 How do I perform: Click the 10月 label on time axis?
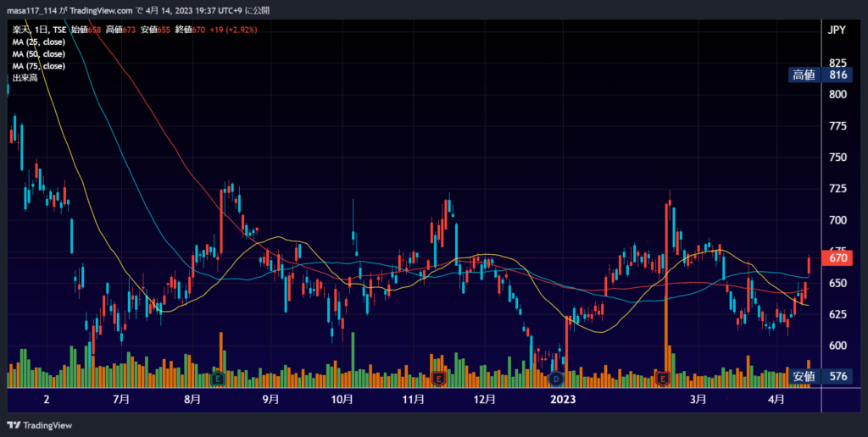[x=342, y=400]
